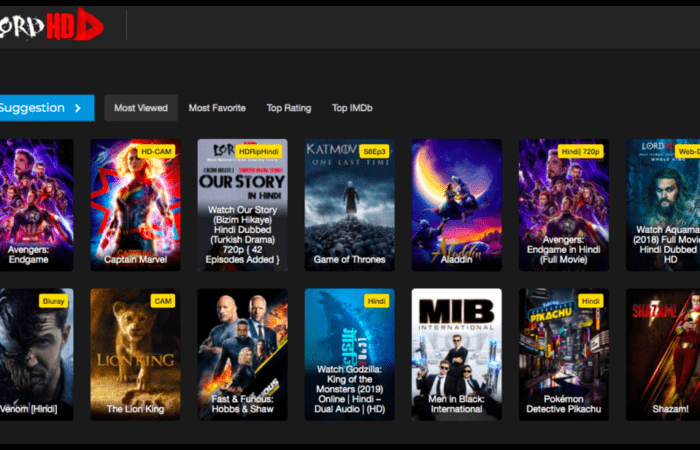Viewport: 700px width, 450px height.
Task: Switch to Top Rating tab
Action: [289, 108]
